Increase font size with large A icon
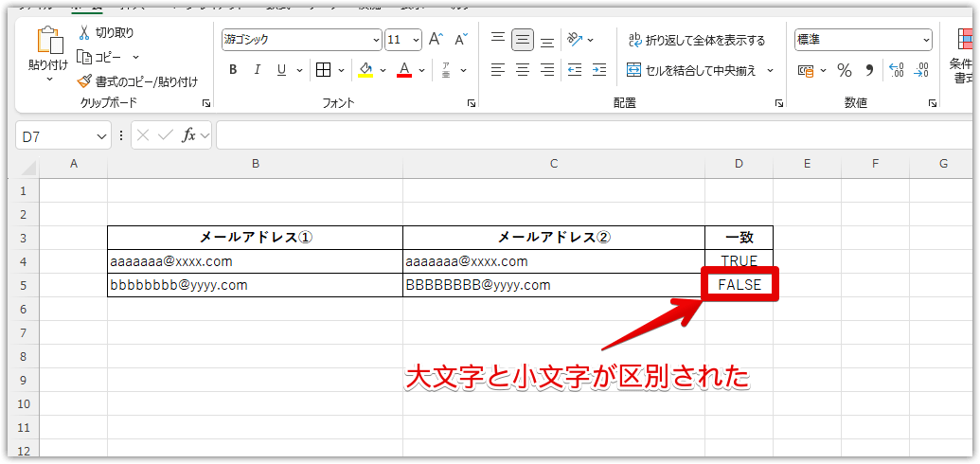This screenshot has height=464, width=980. pyautogui.click(x=437, y=40)
